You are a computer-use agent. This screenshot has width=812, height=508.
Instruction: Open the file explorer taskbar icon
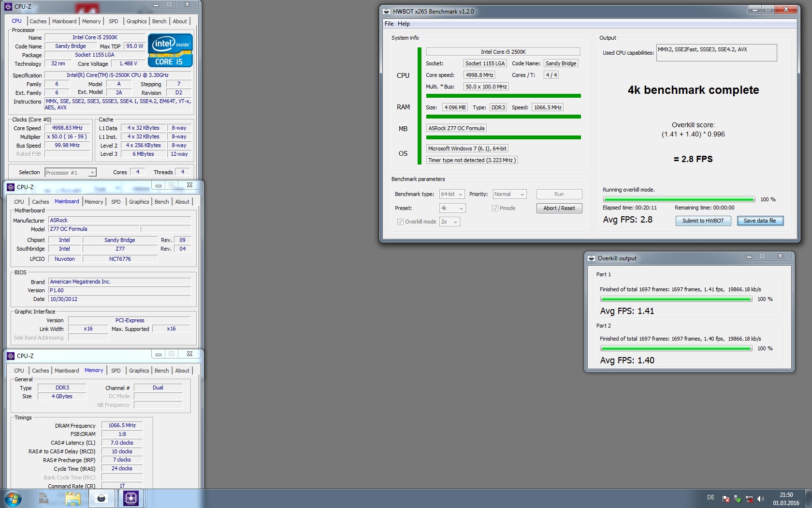[x=73, y=498]
